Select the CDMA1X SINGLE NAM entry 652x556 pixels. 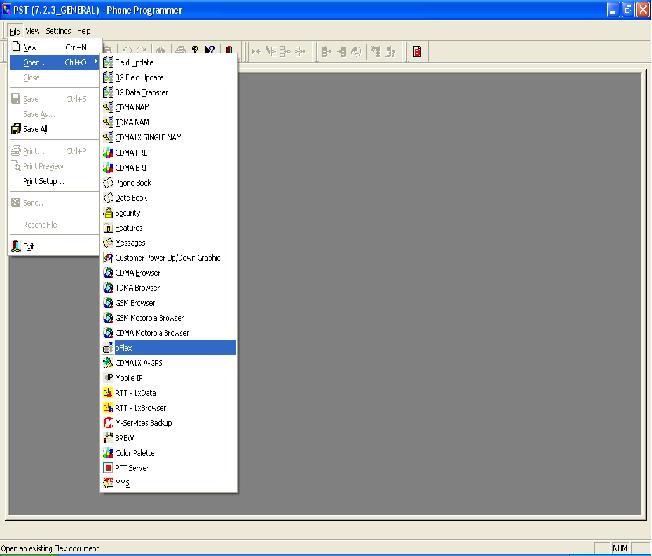pyautogui.click(x=169, y=137)
